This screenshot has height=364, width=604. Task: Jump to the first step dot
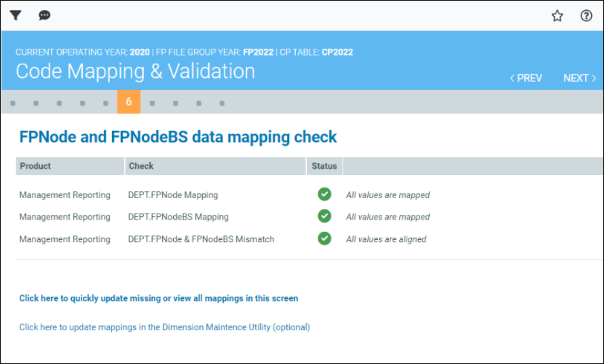13,104
